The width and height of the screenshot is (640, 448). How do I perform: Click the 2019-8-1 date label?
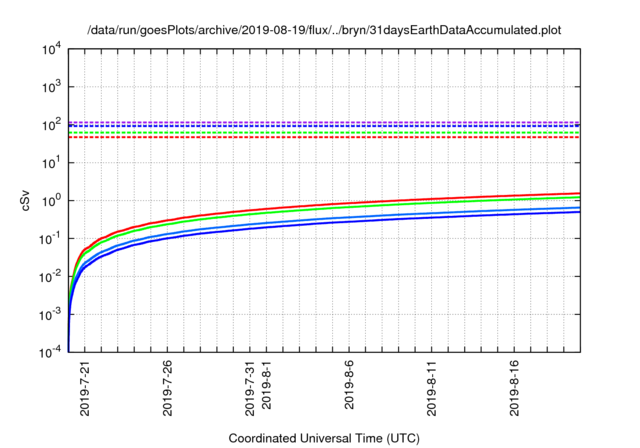[x=266, y=384]
